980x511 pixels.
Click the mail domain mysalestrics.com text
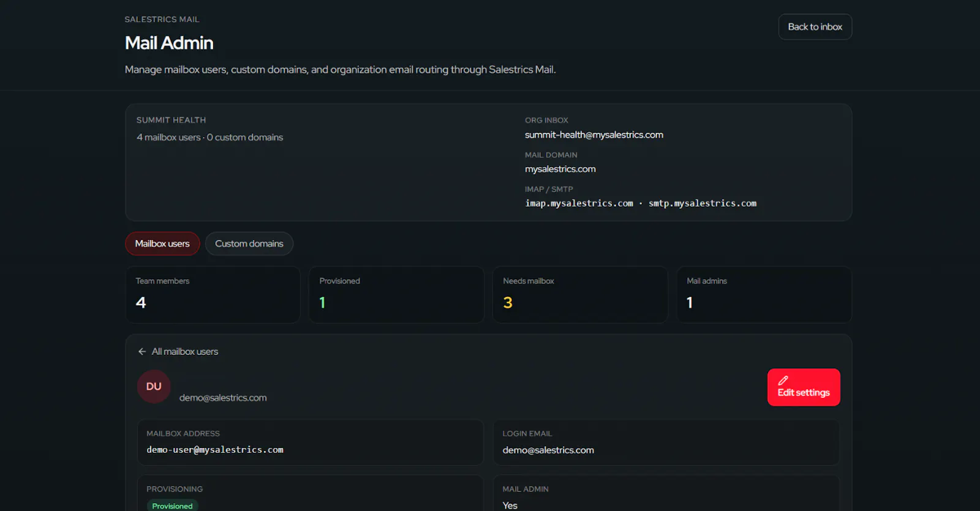(x=560, y=169)
